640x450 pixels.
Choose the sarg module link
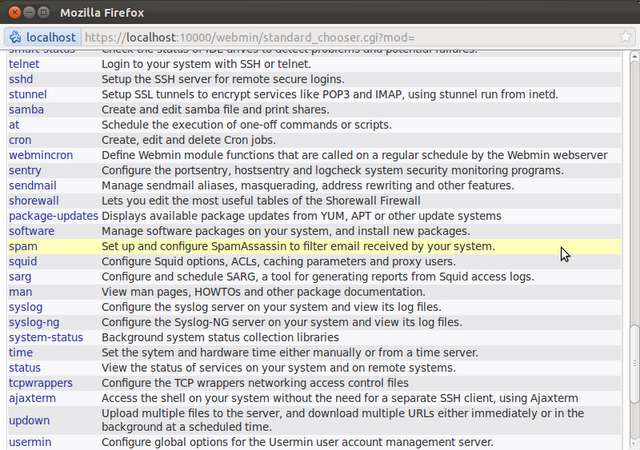click(x=20, y=276)
